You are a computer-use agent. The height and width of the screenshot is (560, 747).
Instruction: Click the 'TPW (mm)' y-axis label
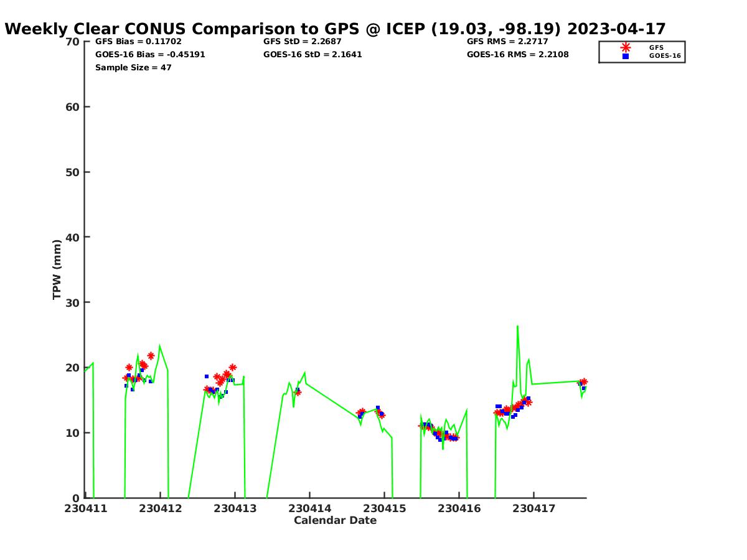[x=57, y=269]
